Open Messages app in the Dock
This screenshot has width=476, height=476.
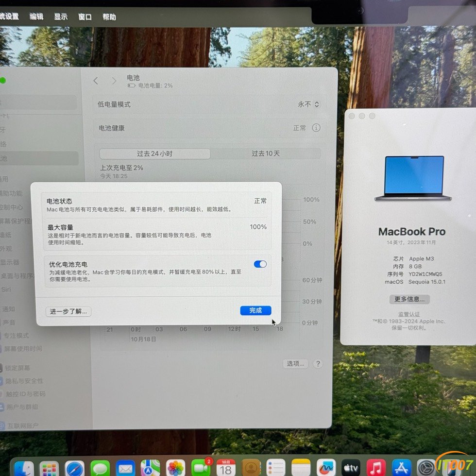pos(100,469)
